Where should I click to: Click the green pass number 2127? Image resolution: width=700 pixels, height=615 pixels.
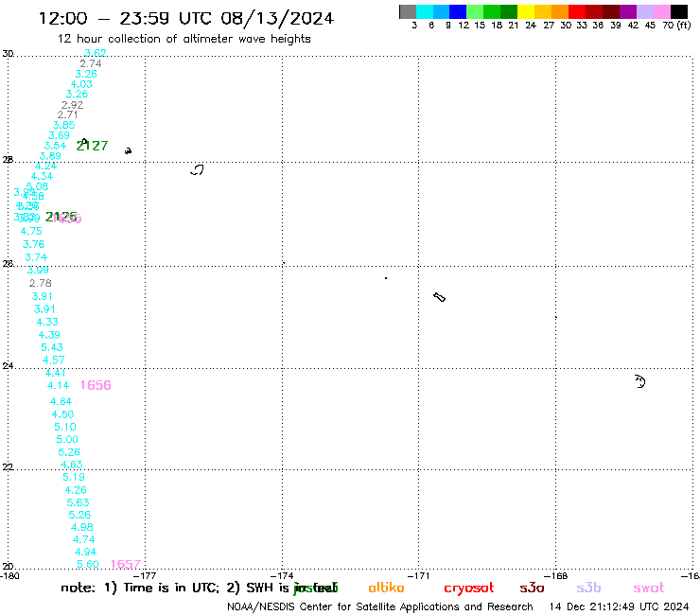pos(92,146)
